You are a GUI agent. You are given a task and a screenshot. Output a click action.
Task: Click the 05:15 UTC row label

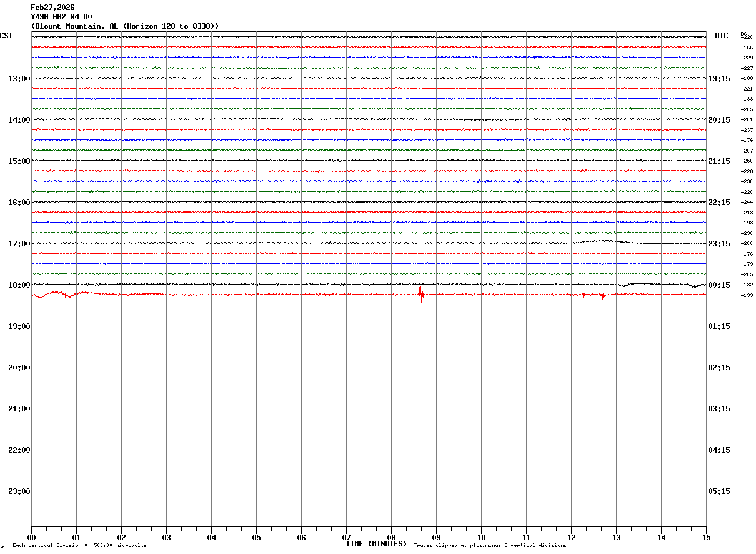(x=719, y=491)
